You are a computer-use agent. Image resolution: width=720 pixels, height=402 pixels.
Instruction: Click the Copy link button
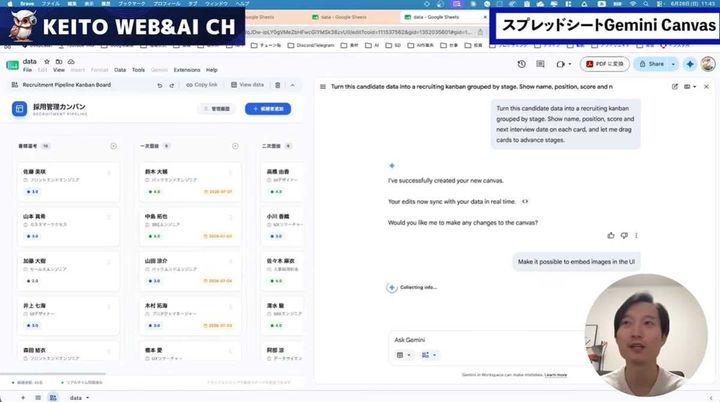[x=202, y=85]
